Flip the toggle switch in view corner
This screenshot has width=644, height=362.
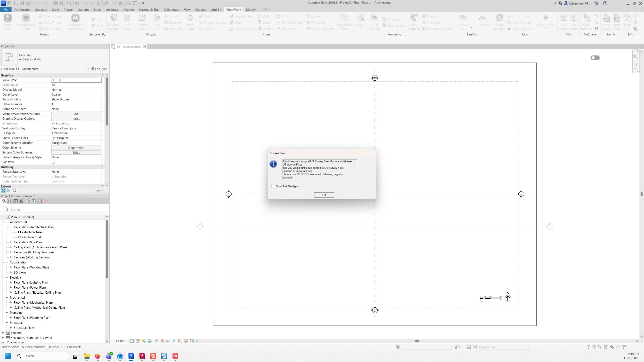click(595, 58)
